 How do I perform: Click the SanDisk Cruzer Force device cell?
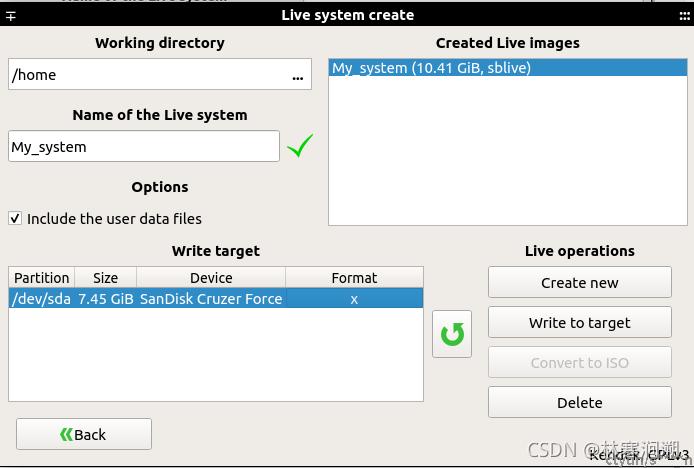coord(211,299)
